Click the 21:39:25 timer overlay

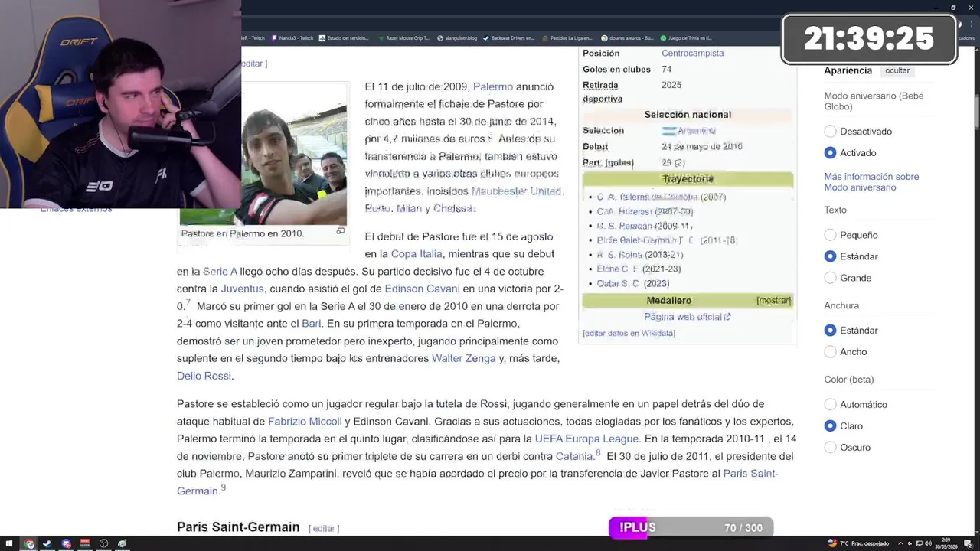(x=869, y=38)
